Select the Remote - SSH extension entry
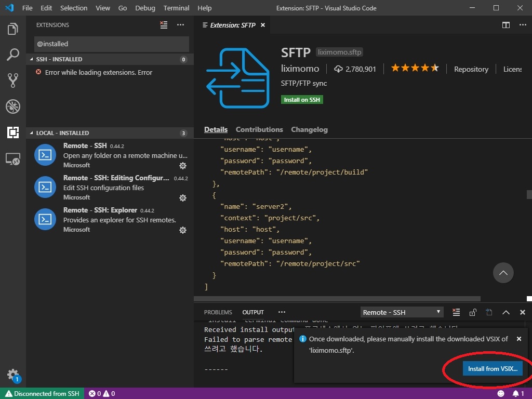This screenshot has height=399, width=532. coord(110,155)
